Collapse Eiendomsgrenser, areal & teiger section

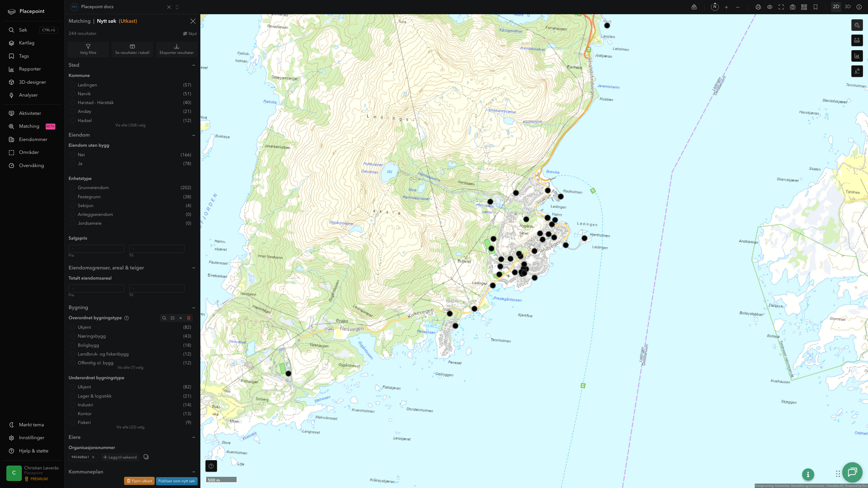coord(194,268)
